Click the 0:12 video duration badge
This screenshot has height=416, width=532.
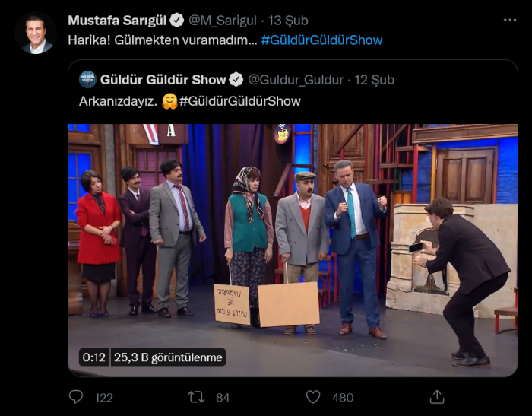point(93,357)
